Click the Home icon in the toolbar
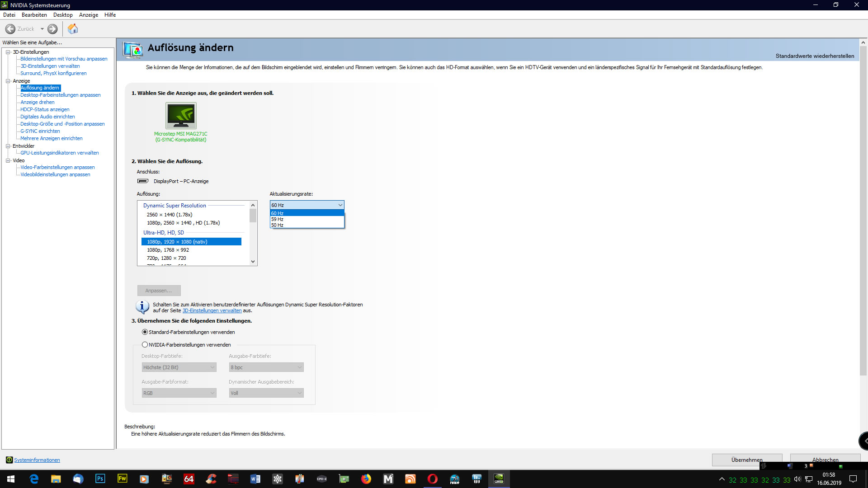 pyautogui.click(x=73, y=29)
